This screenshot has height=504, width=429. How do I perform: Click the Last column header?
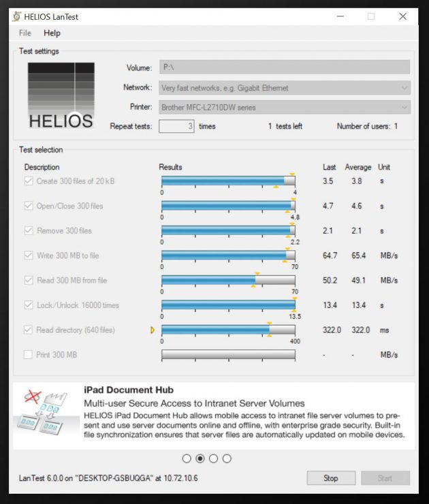tap(330, 167)
